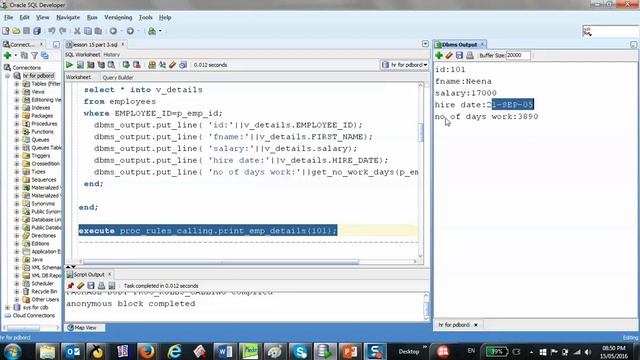Open the Tools menu

(145, 18)
